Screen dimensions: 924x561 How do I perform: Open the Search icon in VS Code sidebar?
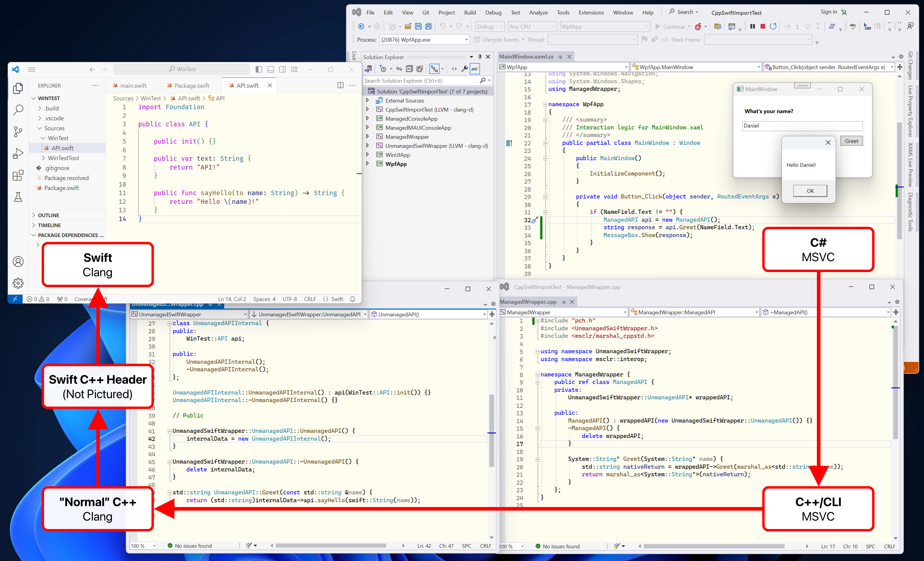[18, 110]
